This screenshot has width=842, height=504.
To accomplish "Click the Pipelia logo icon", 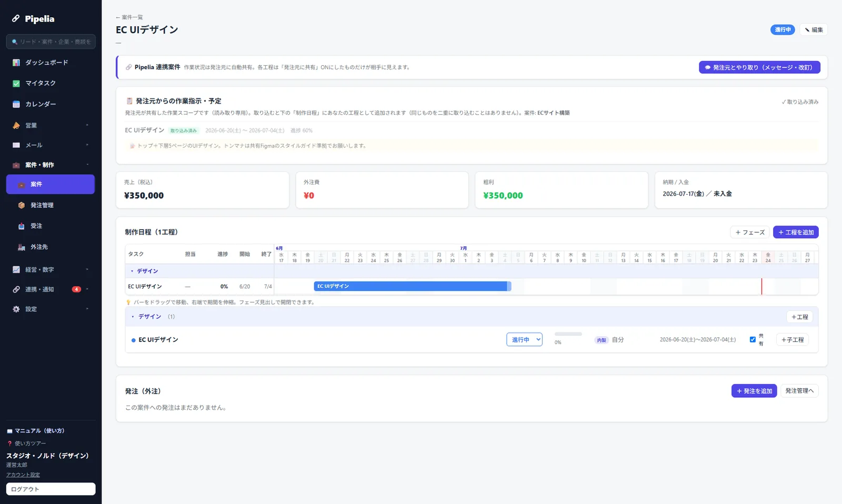I will (x=16, y=18).
